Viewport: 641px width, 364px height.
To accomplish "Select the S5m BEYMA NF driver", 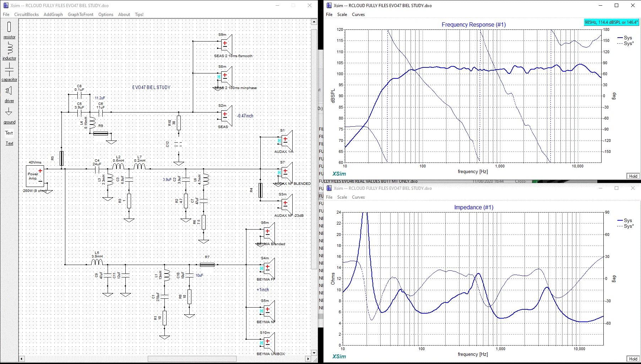I will click(x=267, y=311).
